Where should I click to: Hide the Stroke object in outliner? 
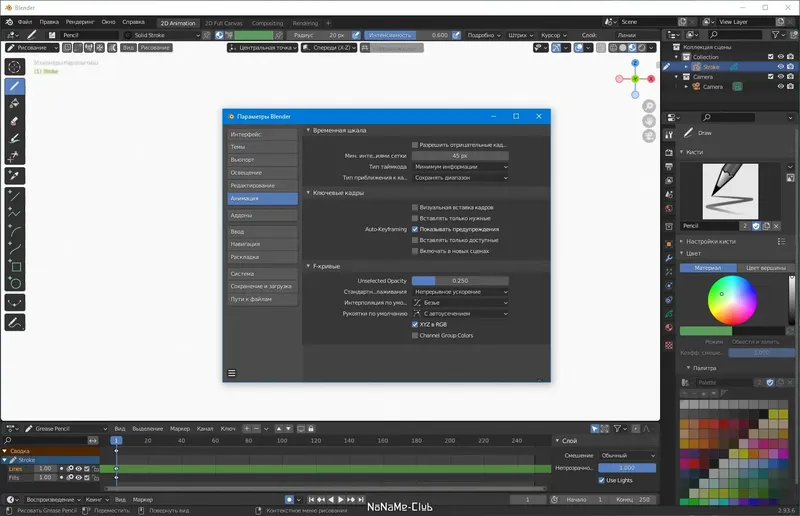coord(781,67)
